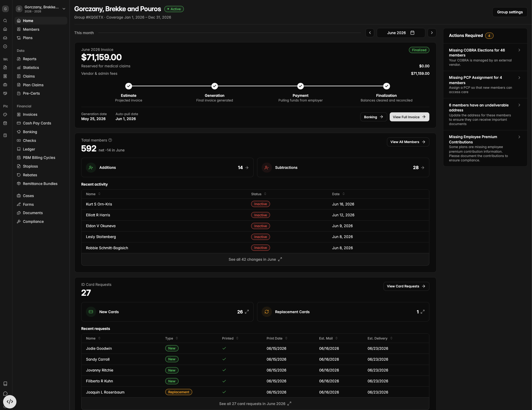
Task: Click the Total members help icon
Action: pyautogui.click(x=110, y=140)
